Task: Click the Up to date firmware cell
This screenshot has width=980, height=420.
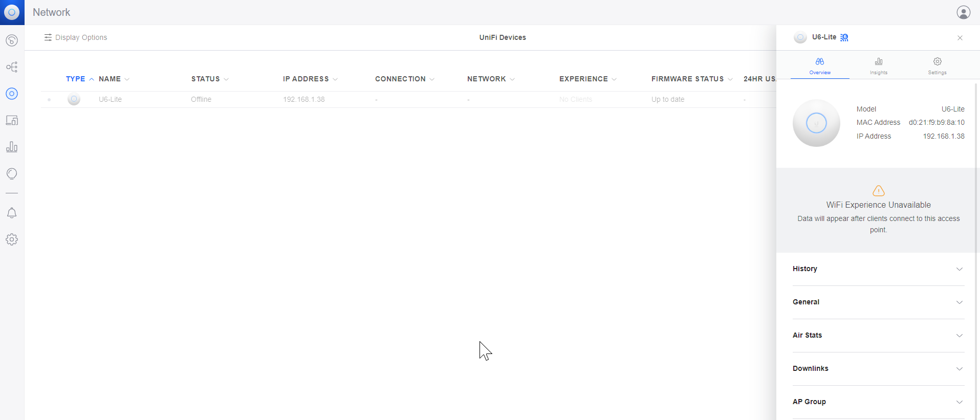Action: tap(668, 99)
